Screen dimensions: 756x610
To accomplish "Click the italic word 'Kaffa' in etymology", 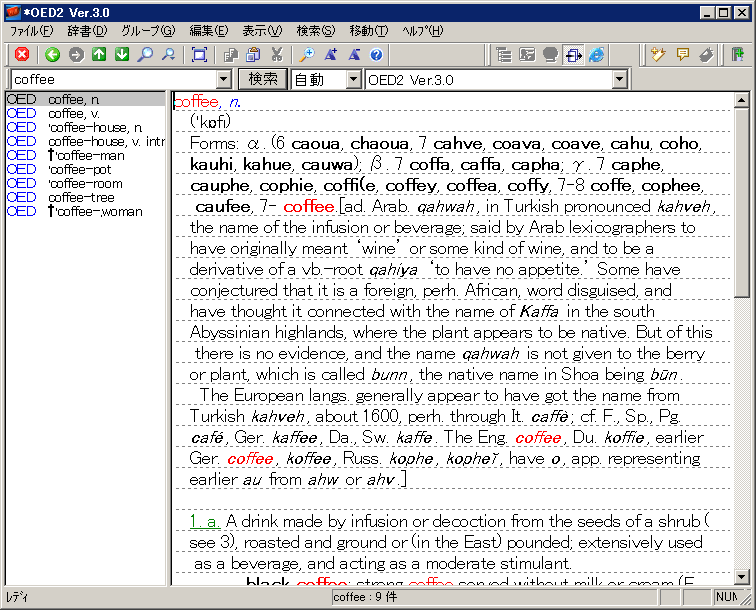I will pyautogui.click(x=539, y=312).
